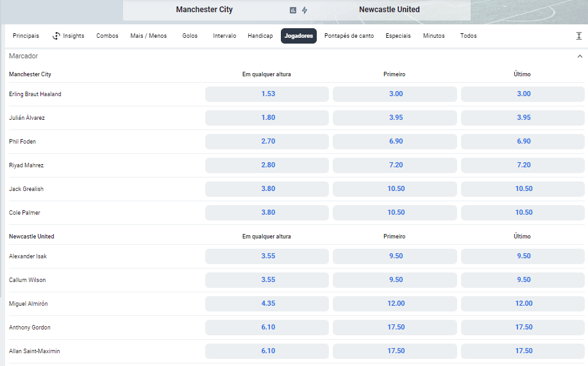This screenshot has width=588, height=366.
Task: Choose Callum Wilson last scorer 9.50
Action: pyautogui.click(x=523, y=279)
